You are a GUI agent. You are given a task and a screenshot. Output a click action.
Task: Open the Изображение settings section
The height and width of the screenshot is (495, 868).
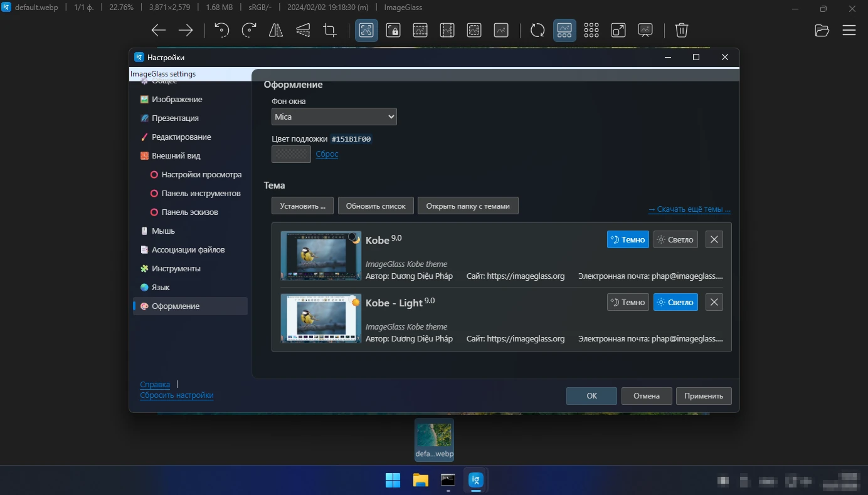click(190, 99)
